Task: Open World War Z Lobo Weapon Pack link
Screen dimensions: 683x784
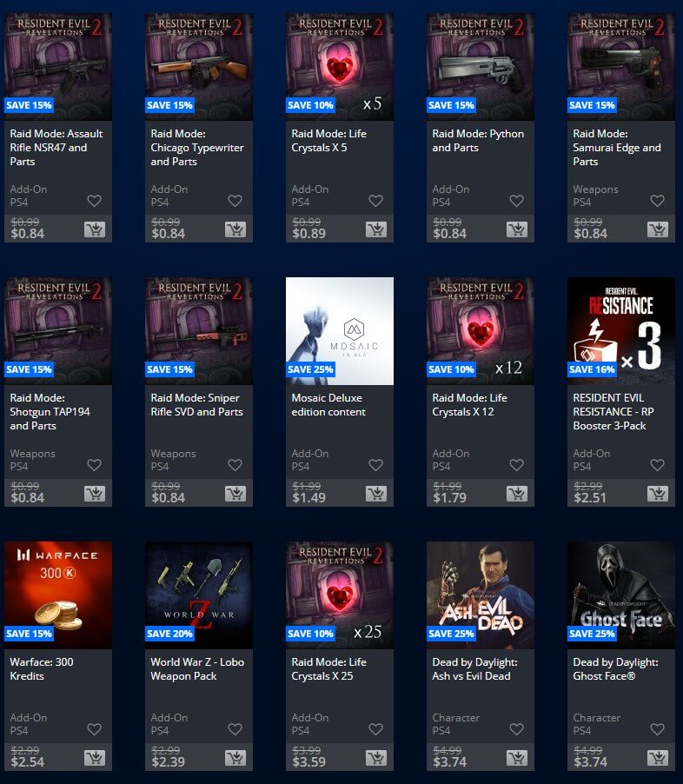Action: 197,669
